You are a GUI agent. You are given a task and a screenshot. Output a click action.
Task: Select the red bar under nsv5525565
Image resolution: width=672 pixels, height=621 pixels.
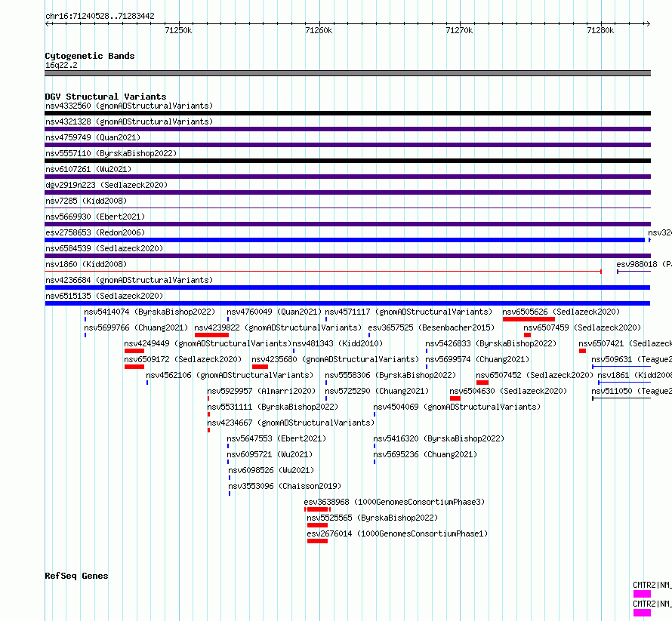click(318, 525)
